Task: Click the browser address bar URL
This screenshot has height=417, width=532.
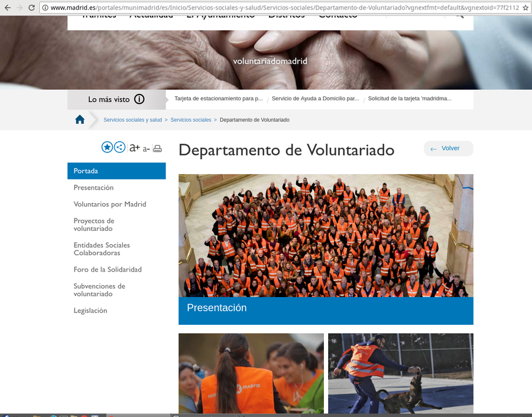Action: tap(284, 8)
